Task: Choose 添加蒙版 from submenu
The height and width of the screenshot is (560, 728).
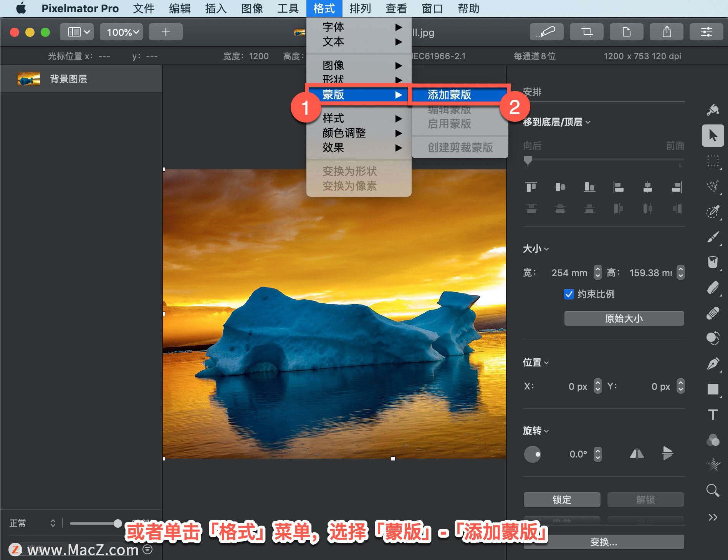Action: [x=460, y=94]
